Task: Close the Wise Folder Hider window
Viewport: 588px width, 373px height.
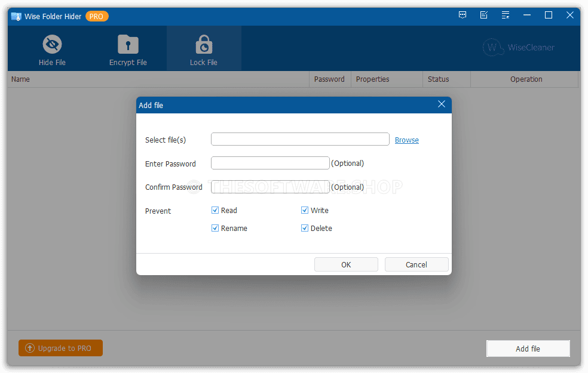Action: [569, 15]
